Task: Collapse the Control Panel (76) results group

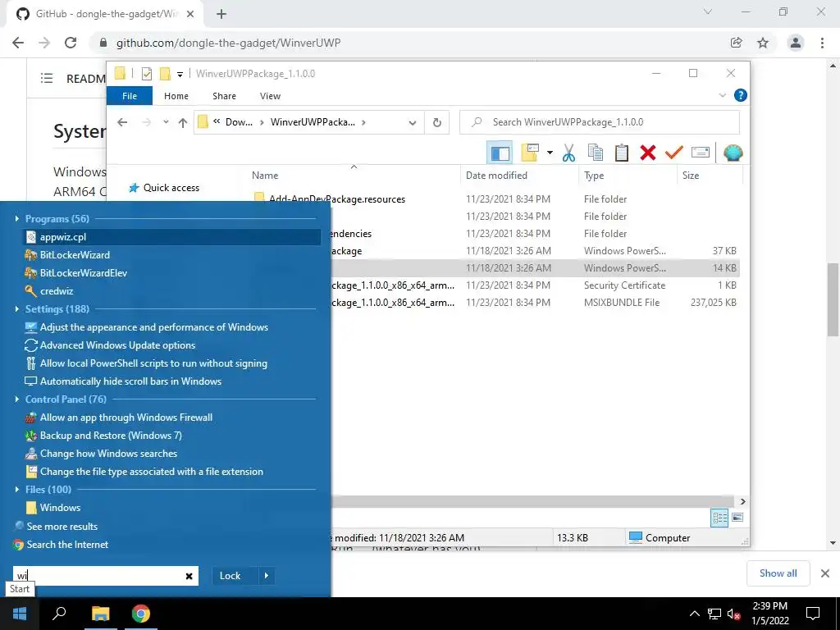Action: [x=17, y=399]
